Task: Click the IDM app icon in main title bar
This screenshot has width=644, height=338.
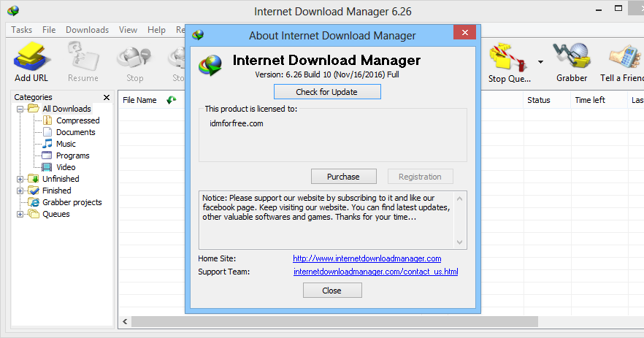Action: point(13,11)
